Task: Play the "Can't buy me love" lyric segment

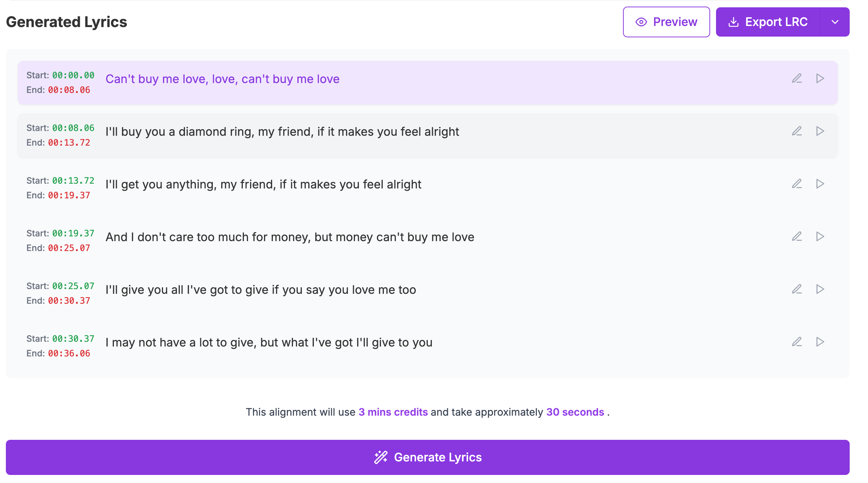Action: click(820, 78)
